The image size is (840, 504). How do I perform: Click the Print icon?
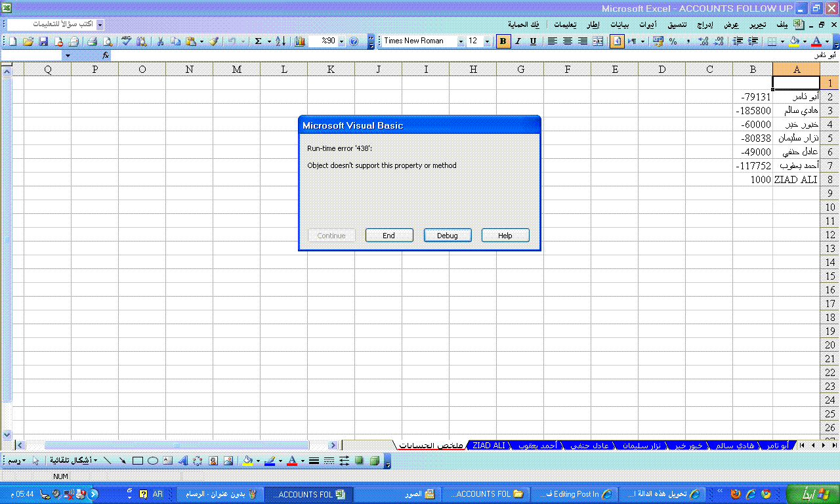[x=93, y=41]
